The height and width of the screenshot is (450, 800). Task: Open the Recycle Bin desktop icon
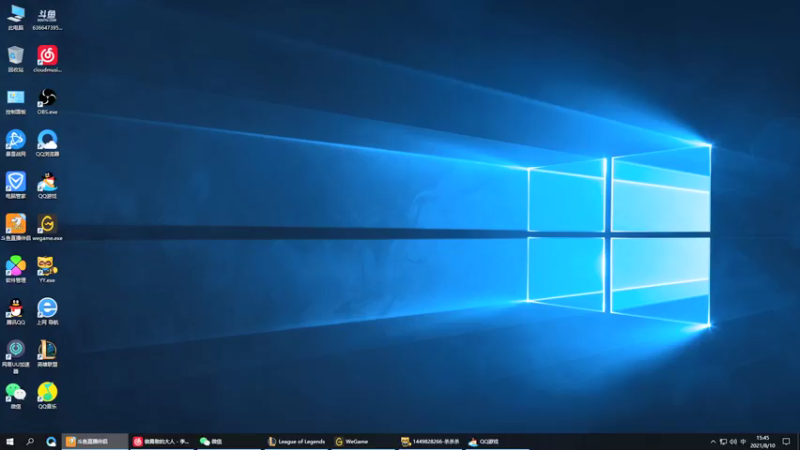coord(16,59)
